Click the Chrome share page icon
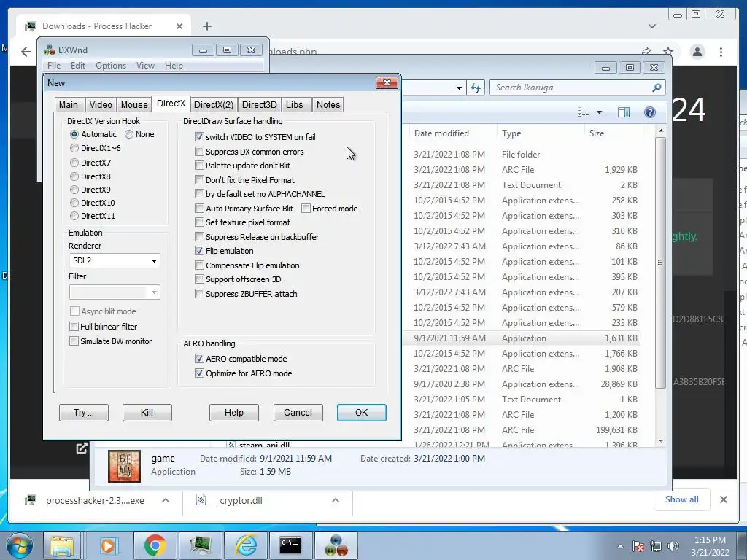747x560 pixels. (x=645, y=52)
